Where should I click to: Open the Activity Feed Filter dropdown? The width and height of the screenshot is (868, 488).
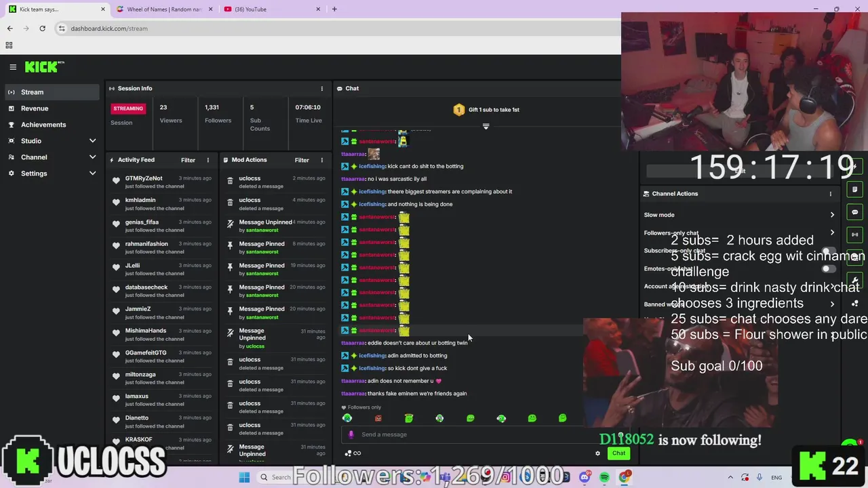(188, 160)
